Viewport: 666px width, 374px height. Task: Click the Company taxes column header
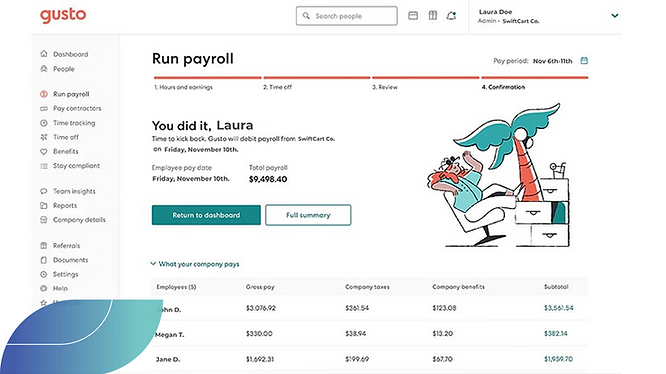tap(367, 287)
